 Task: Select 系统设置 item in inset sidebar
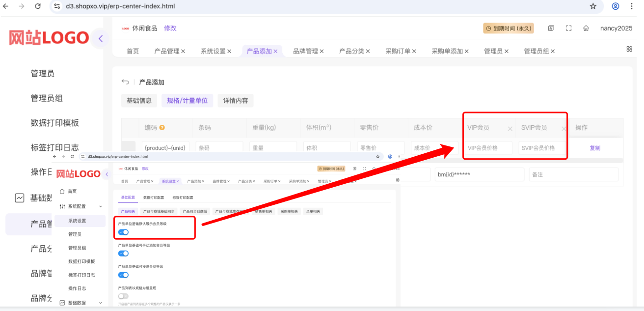pos(80,221)
